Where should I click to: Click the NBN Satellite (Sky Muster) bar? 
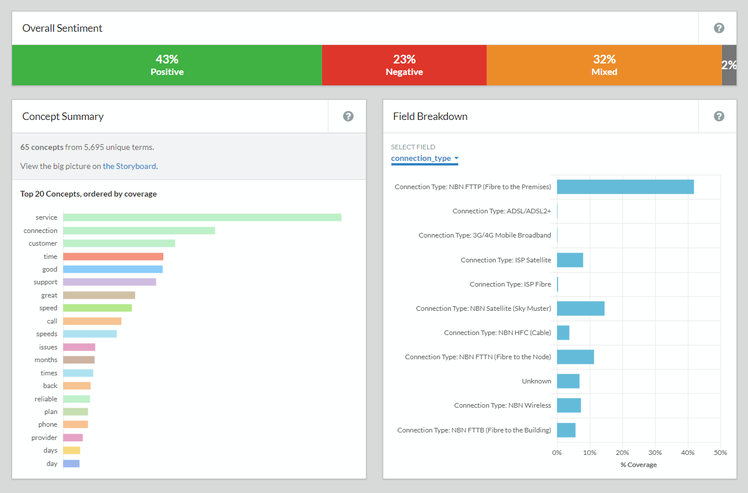(x=580, y=308)
